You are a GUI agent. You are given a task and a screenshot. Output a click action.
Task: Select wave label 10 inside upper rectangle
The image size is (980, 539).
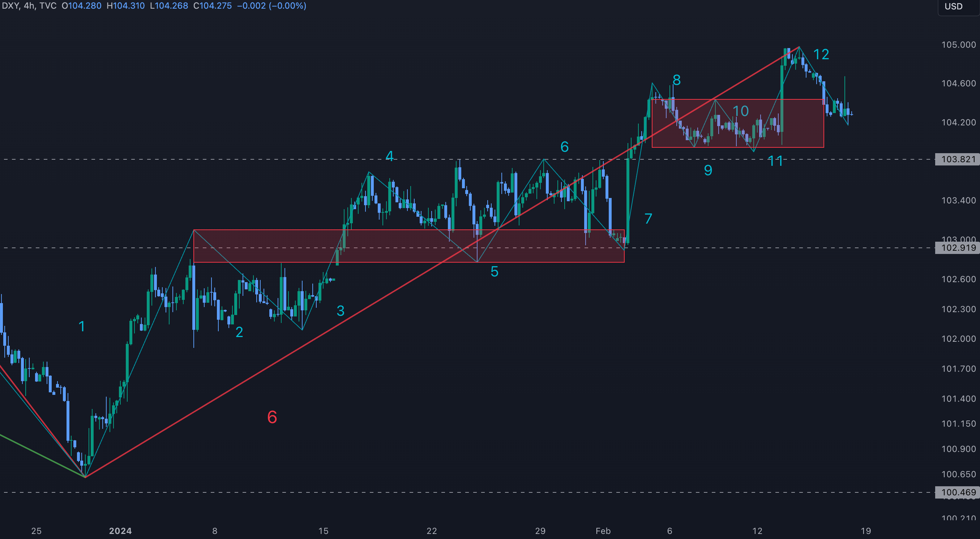pos(740,111)
